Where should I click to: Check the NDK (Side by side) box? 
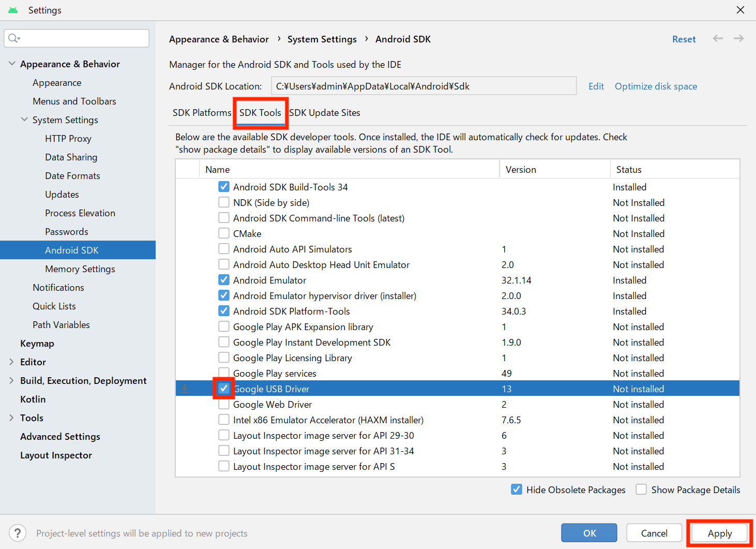(x=224, y=202)
